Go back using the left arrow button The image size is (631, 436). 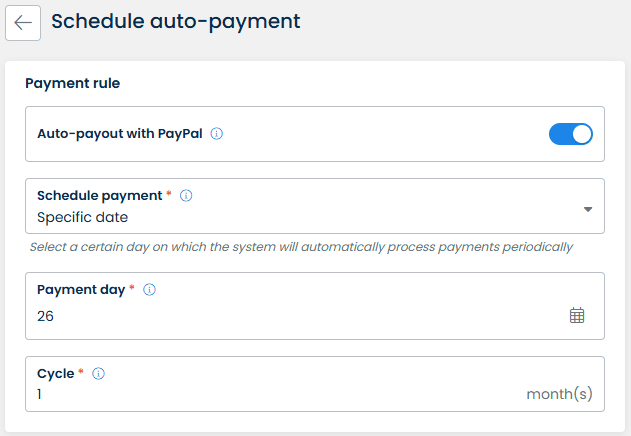click(23, 22)
